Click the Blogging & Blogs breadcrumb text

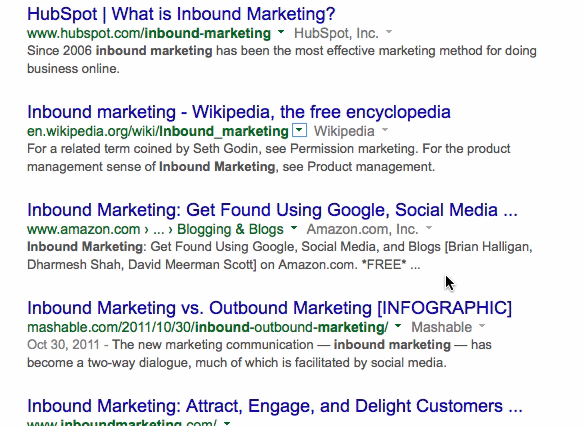[230, 229]
